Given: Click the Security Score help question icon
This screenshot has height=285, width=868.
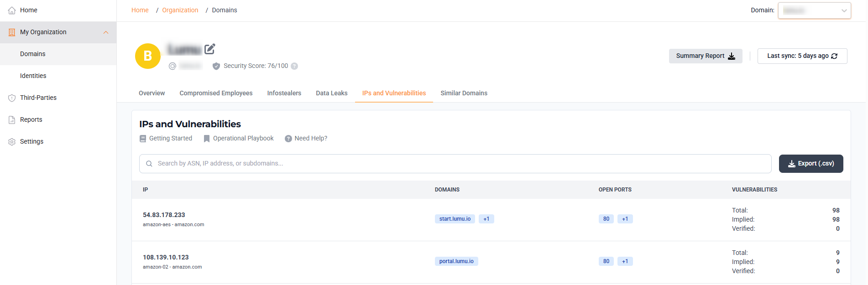Looking at the screenshot, I should 294,66.
